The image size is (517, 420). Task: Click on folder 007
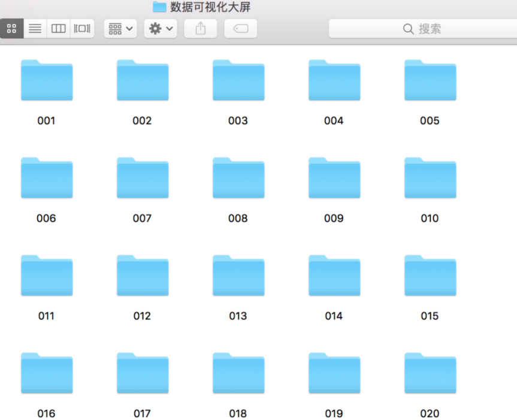(143, 178)
